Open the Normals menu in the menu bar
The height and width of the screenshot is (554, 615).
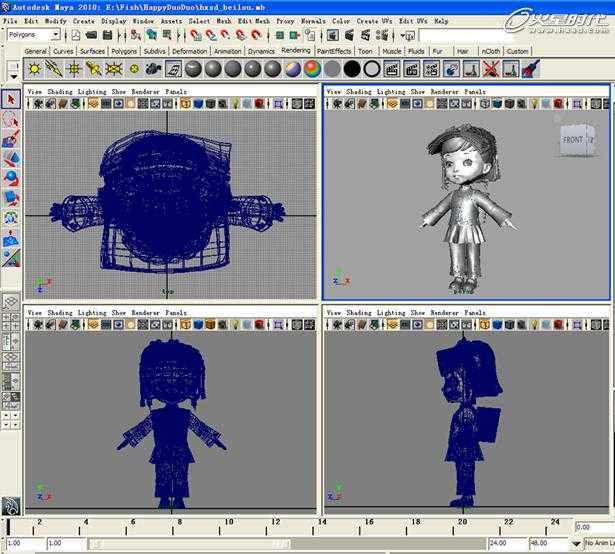point(313,21)
